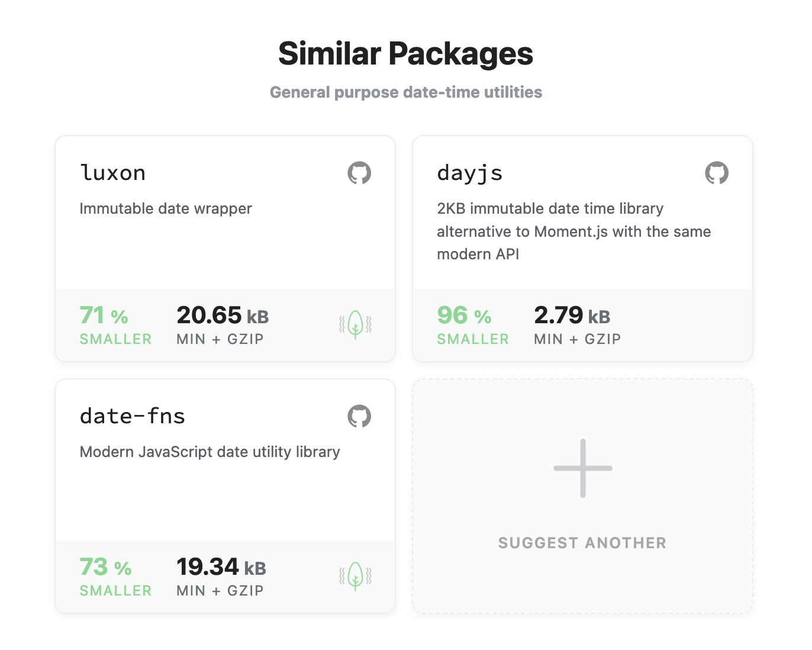Image resolution: width=812 pixels, height=650 pixels.
Task: Click the tree-shakeable leaf icon on luxon card
Action: [355, 324]
